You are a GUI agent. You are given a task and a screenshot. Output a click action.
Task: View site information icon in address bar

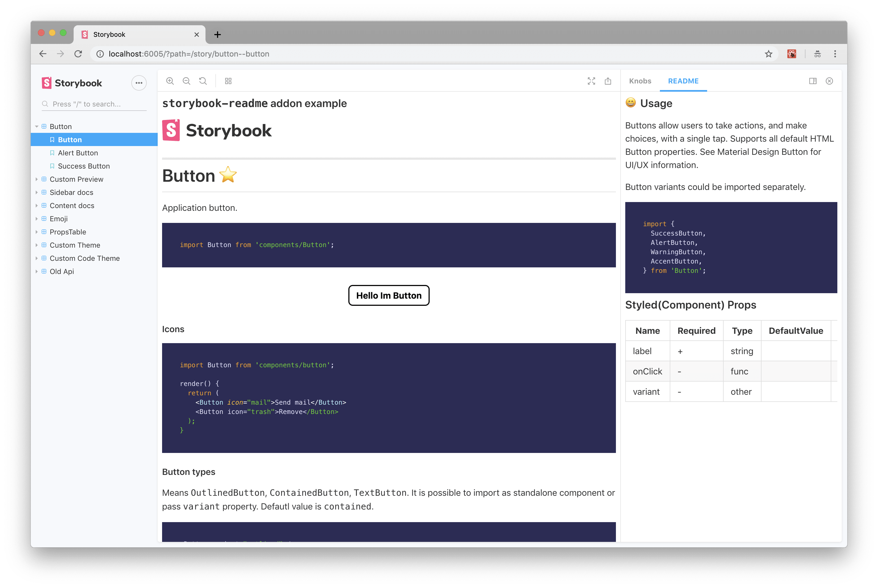100,54
